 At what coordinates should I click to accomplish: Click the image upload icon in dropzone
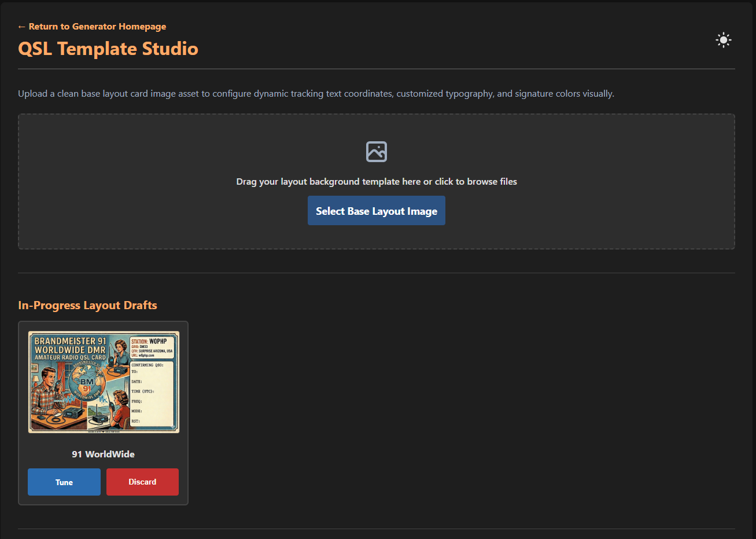377,152
